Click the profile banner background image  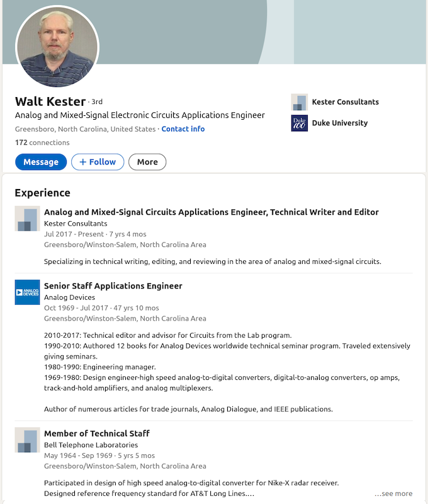point(264,31)
